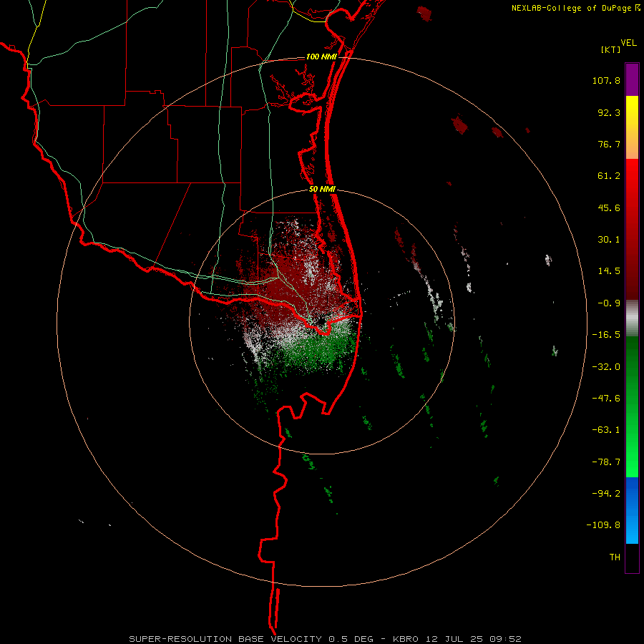Click the -32.0 velocity scale value
644x644 pixels.
[606, 367]
